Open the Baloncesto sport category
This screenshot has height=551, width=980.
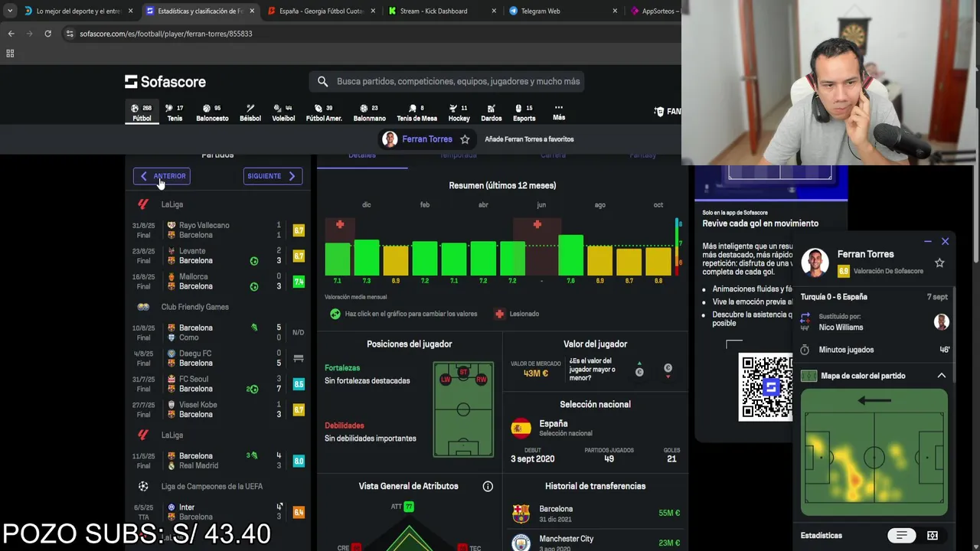click(212, 112)
